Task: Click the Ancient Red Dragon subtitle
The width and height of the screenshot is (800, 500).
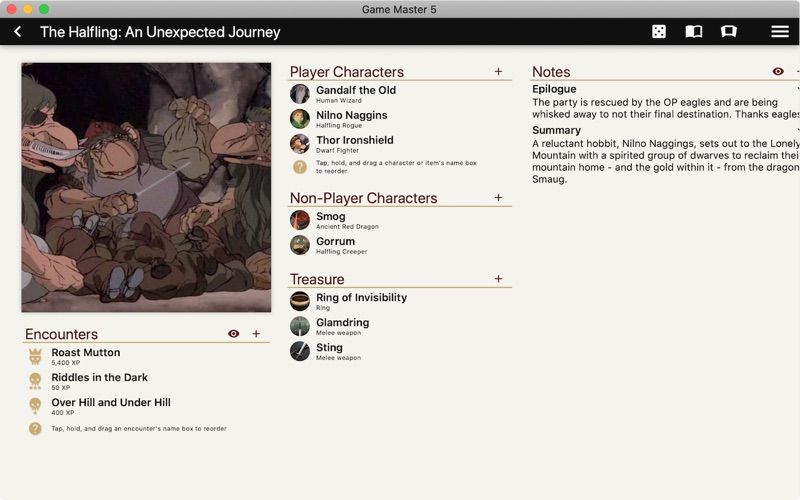Action: (x=347, y=227)
